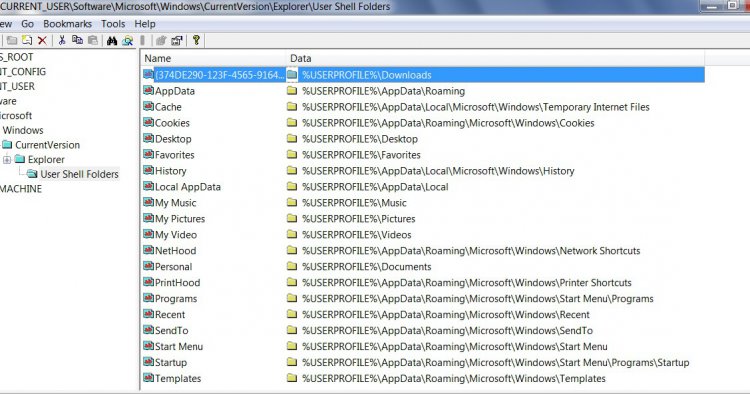Click the properties icon left of the help icon
The width and height of the screenshot is (750, 394).
[x=177, y=41]
